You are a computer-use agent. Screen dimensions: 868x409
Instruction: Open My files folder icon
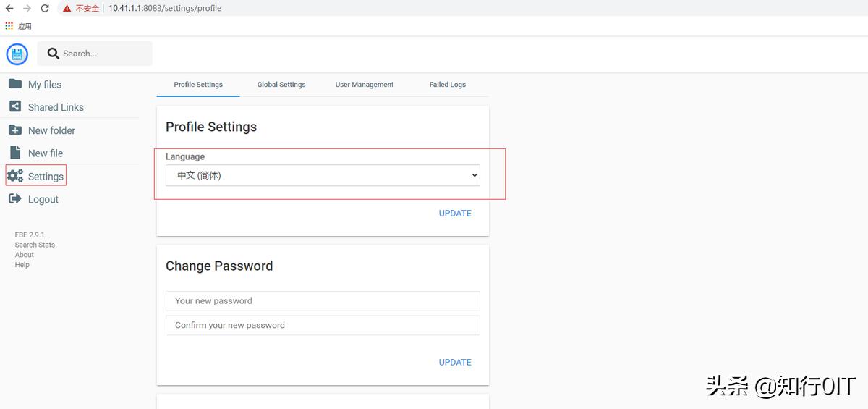15,84
